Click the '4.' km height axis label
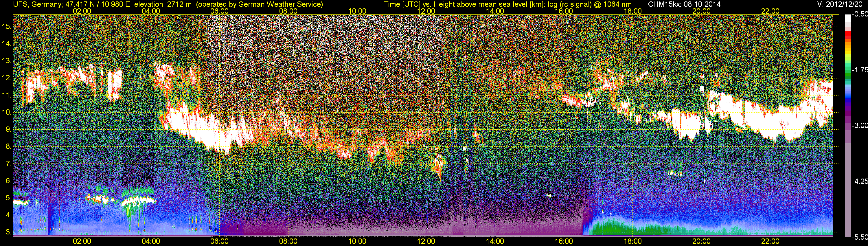The image size is (868, 246). pos(9,215)
